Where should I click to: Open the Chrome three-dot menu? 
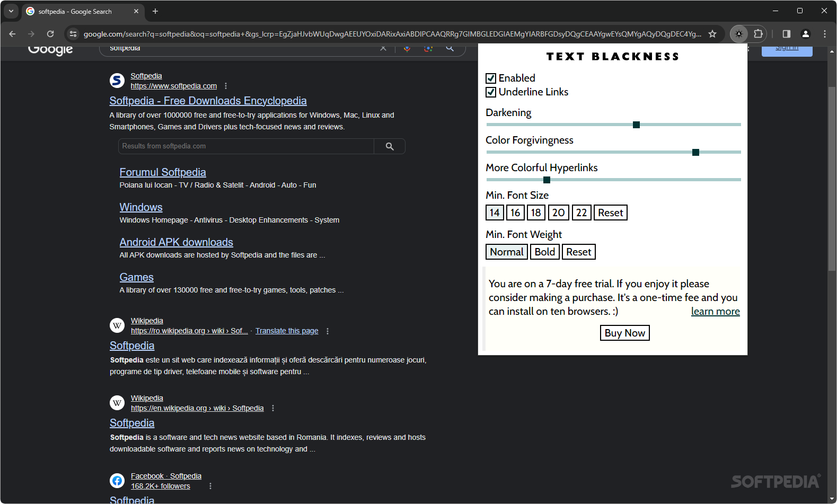click(x=825, y=34)
